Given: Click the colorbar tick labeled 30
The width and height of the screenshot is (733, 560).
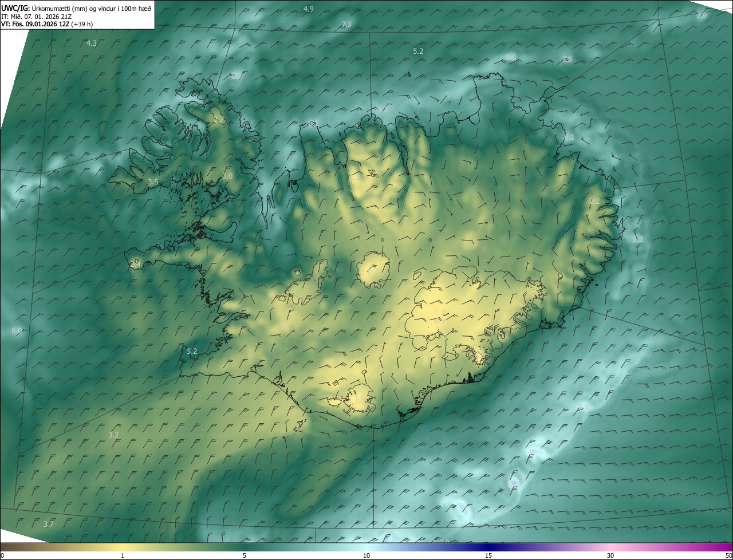Looking at the screenshot, I should (x=610, y=555).
